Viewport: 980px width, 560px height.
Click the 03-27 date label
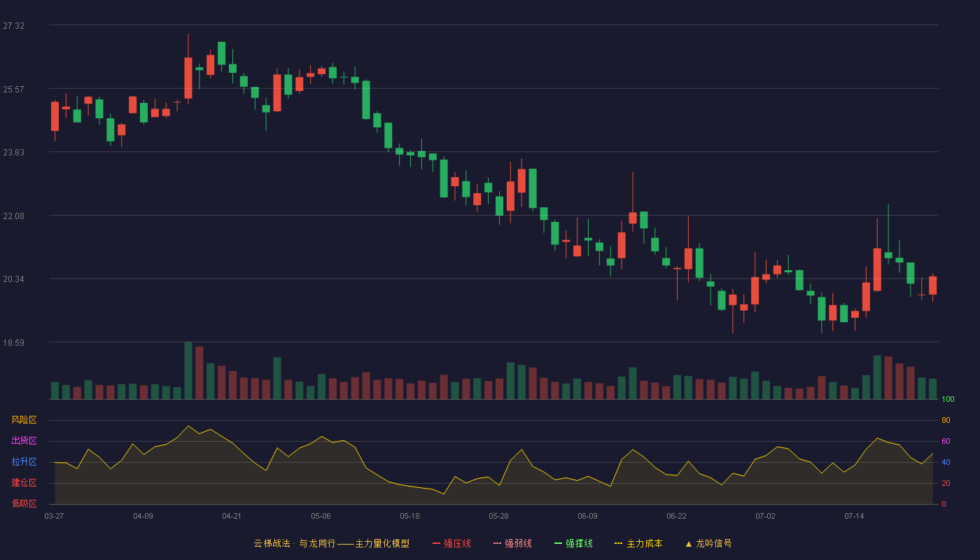tap(54, 516)
